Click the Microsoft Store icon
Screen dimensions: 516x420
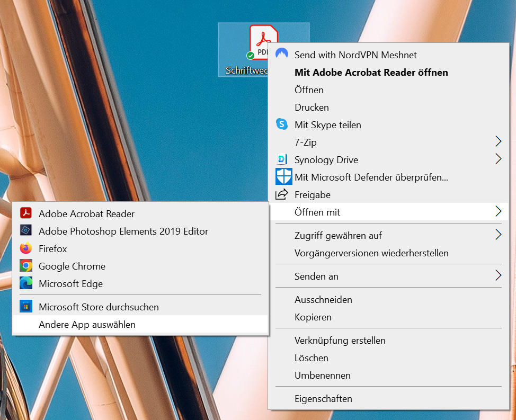[26, 307]
